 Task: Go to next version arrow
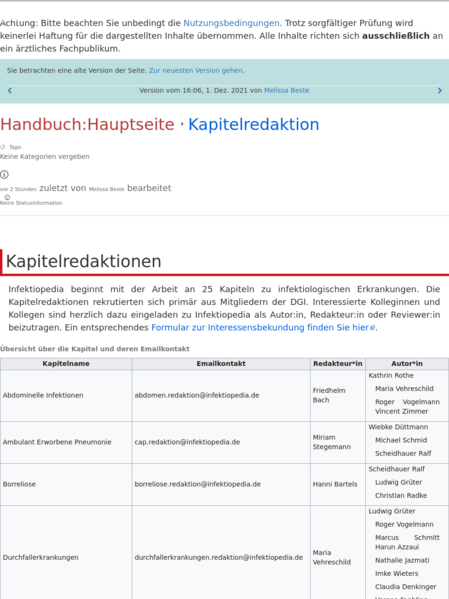(439, 91)
